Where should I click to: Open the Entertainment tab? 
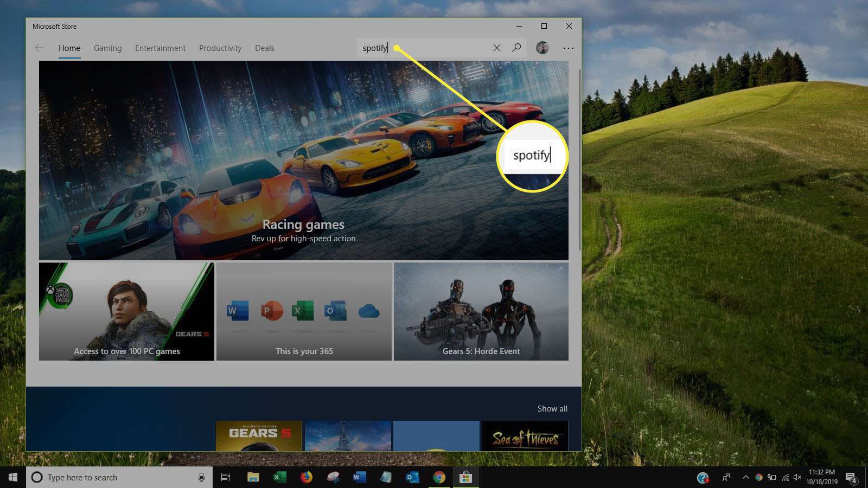(160, 48)
